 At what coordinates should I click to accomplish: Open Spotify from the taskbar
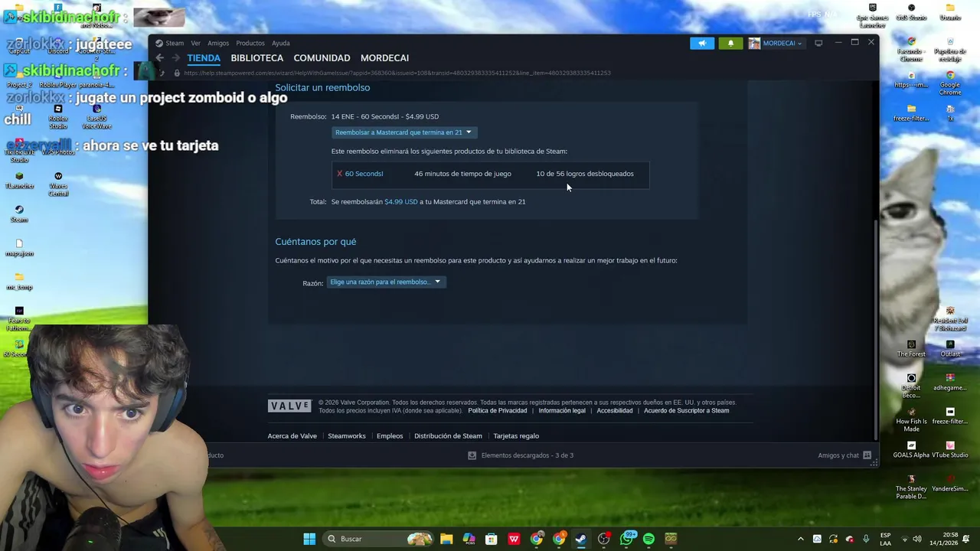click(648, 539)
